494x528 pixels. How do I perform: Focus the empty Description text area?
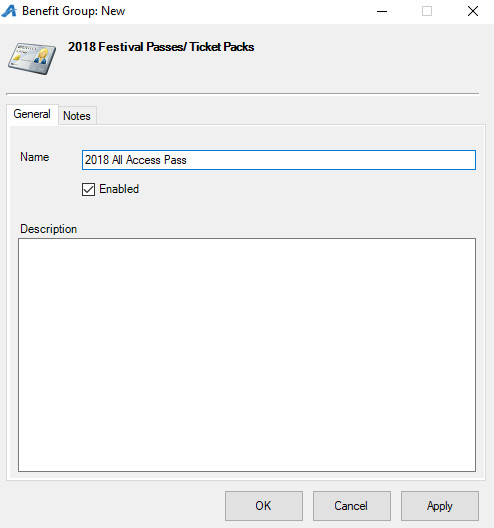247,355
